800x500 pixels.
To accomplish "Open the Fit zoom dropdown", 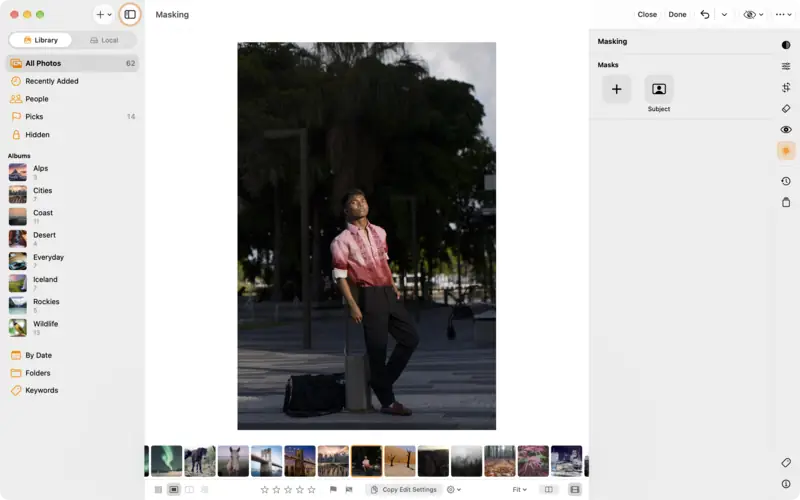I will click(x=519, y=489).
